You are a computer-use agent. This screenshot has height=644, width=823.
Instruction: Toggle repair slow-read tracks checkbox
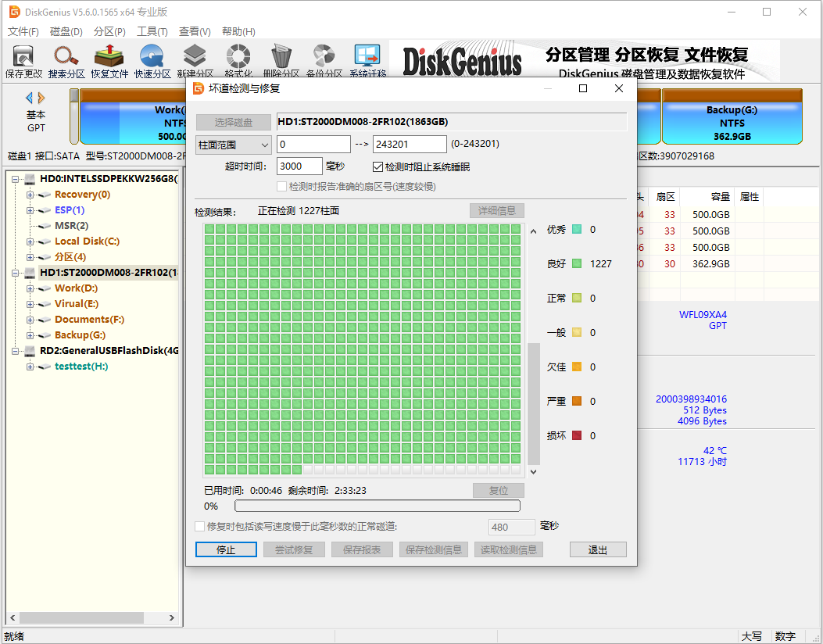pyautogui.click(x=199, y=527)
